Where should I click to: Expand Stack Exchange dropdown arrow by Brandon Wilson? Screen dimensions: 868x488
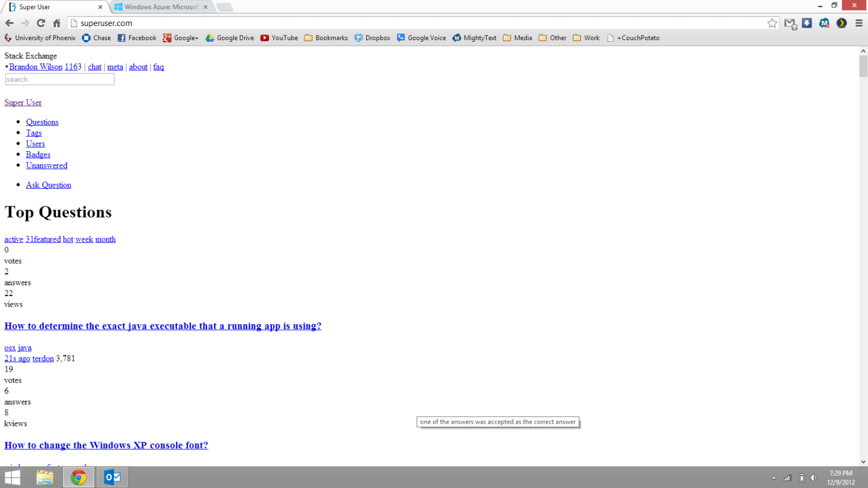(7, 67)
